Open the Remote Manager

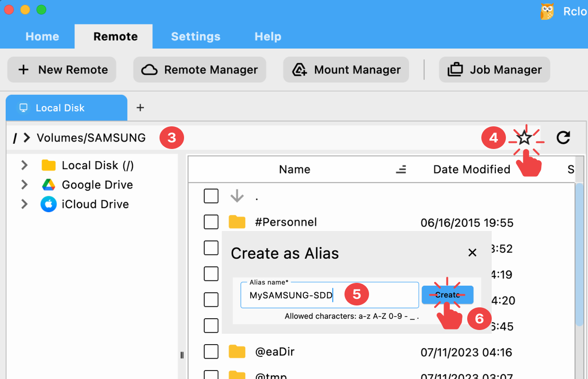pos(199,69)
